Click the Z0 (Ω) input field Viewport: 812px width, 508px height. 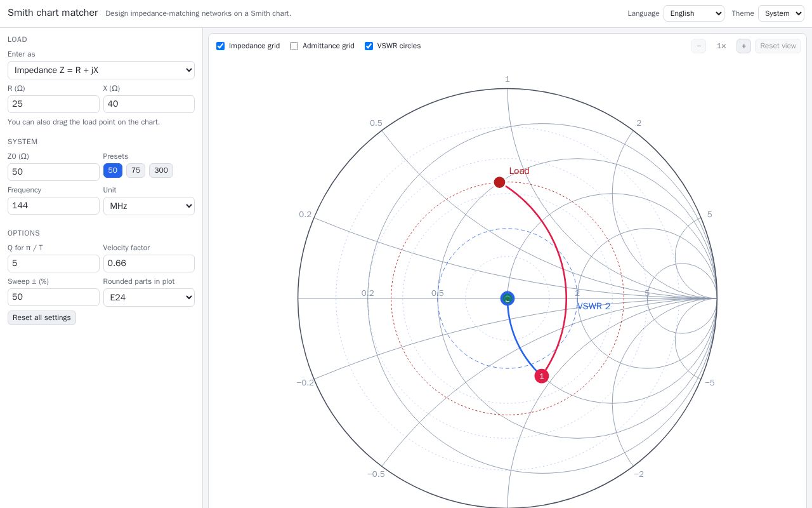click(53, 172)
